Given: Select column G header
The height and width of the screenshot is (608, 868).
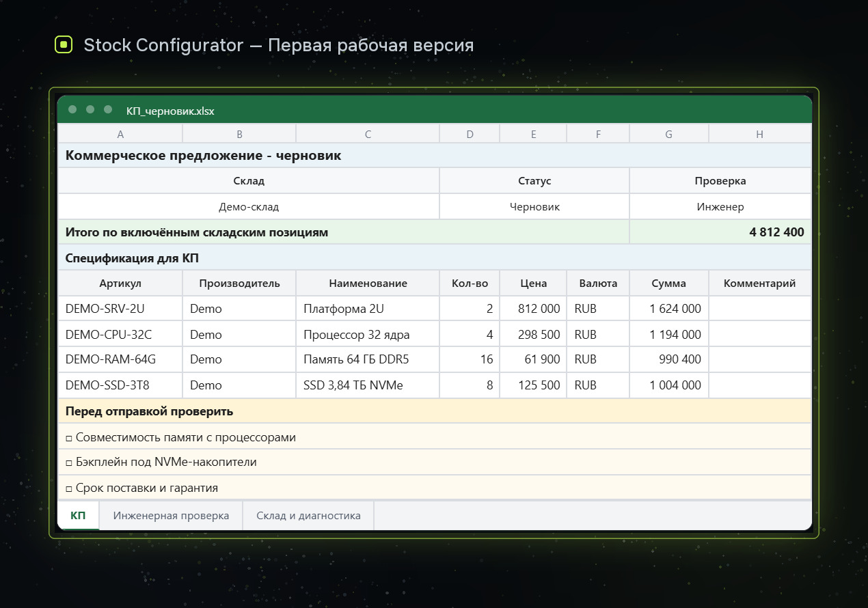Looking at the screenshot, I should point(669,134).
